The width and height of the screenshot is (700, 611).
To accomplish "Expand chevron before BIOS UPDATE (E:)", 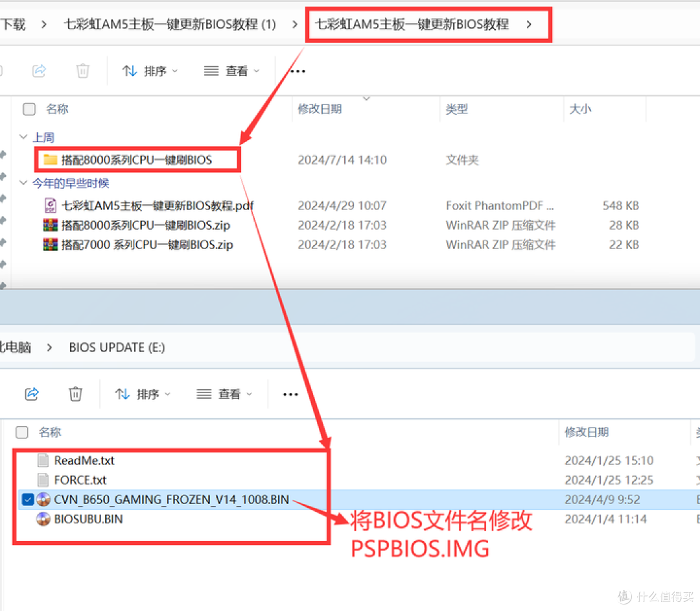I will (49, 348).
